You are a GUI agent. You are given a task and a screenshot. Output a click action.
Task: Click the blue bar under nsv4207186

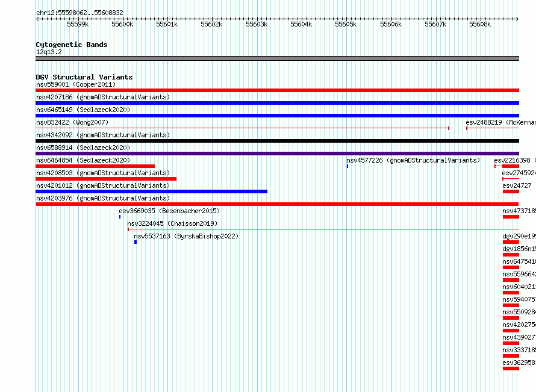point(277,103)
